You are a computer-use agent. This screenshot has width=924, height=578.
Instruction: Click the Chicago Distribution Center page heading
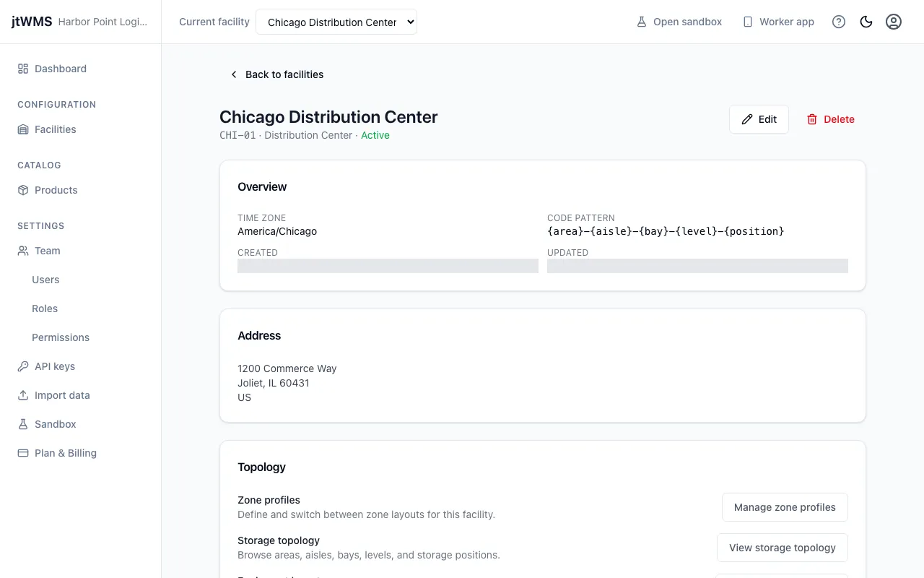328,117
